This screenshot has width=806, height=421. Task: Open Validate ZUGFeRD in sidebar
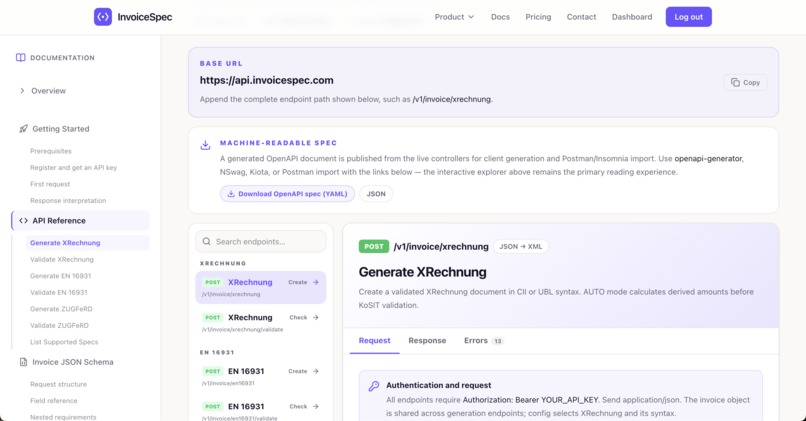[59, 325]
